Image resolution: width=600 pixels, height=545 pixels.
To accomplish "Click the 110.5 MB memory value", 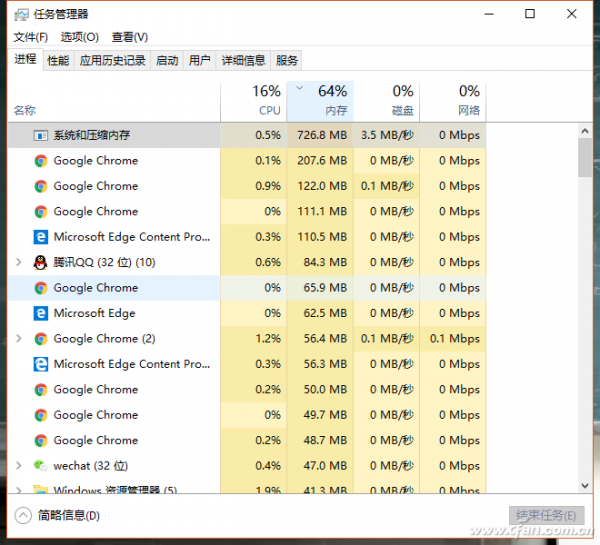I will point(322,237).
